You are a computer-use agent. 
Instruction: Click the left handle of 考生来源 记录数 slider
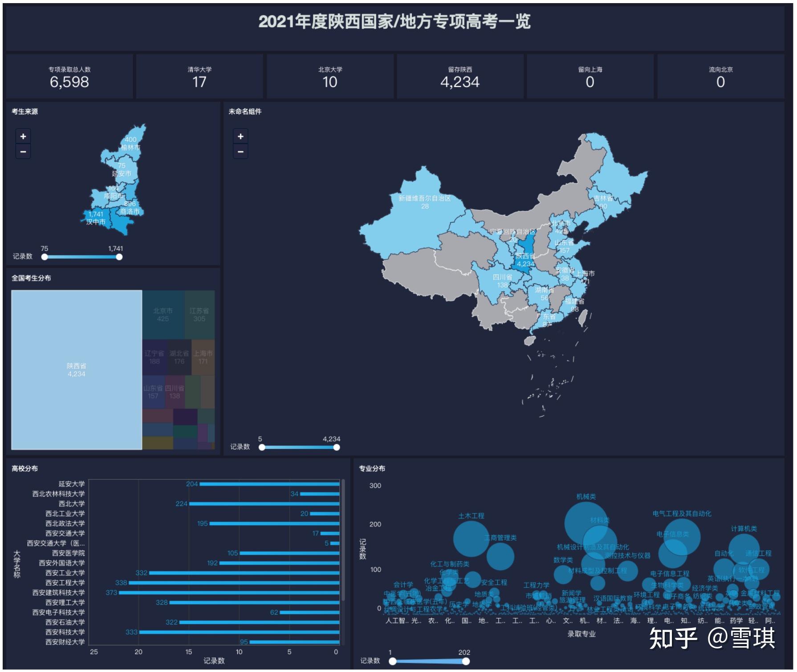pyautogui.click(x=44, y=257)
